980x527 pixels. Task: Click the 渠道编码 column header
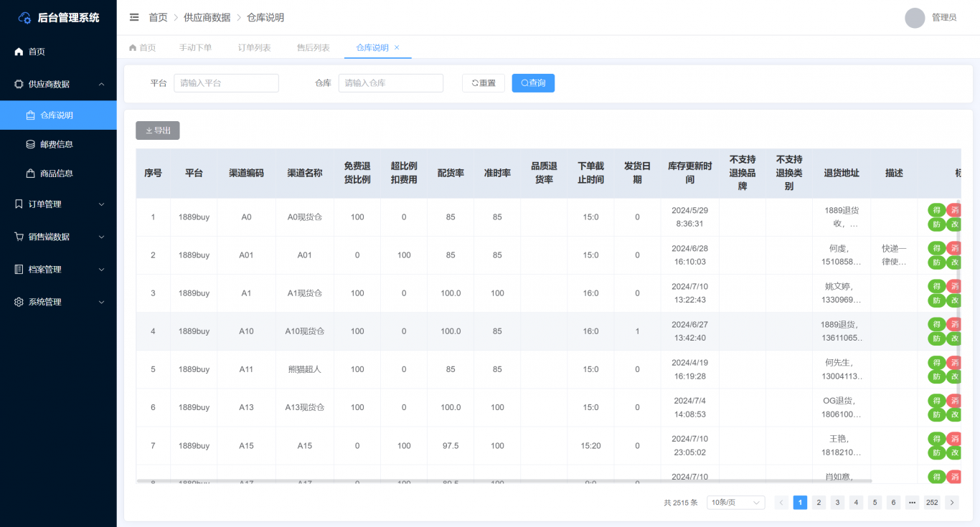coord(246,174)
